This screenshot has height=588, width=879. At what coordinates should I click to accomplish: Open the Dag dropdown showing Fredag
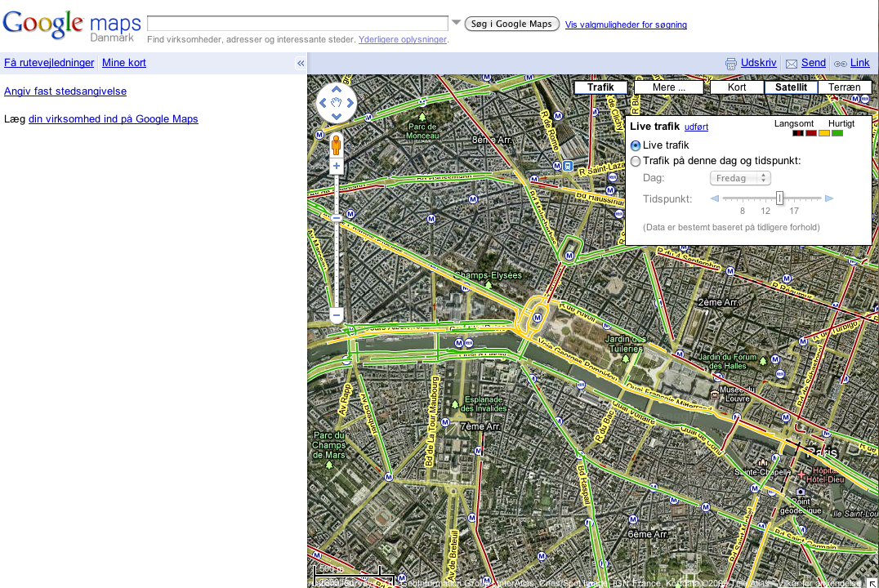(x=739, y=178)
